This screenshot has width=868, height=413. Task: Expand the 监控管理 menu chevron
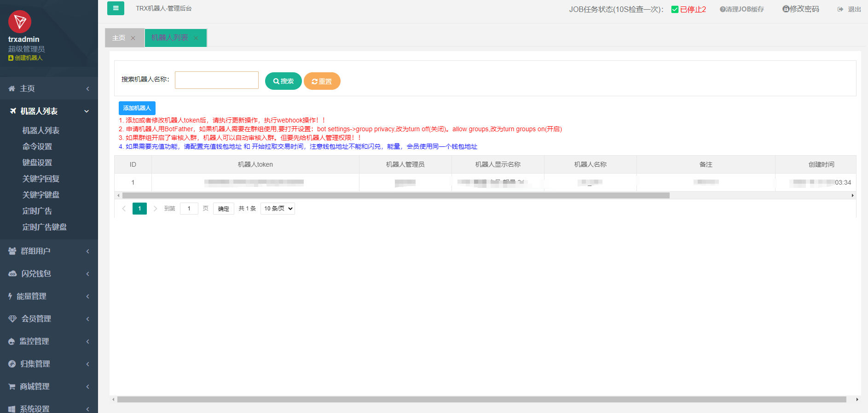pos(87,342)
